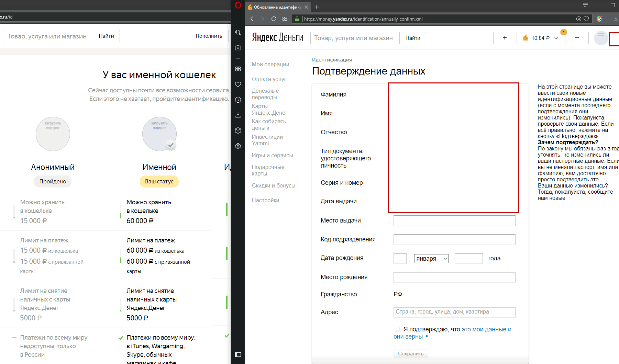Image resolution: width=619 pixels, height=364 pixels.
Task: Open the Opera main menu logo
Action: pos(238,5)
